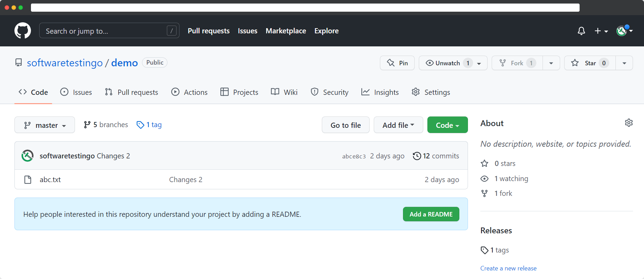Open Pull requests in the top navigation
Screen dimensions: 644x279
click(x=209, y=31)
